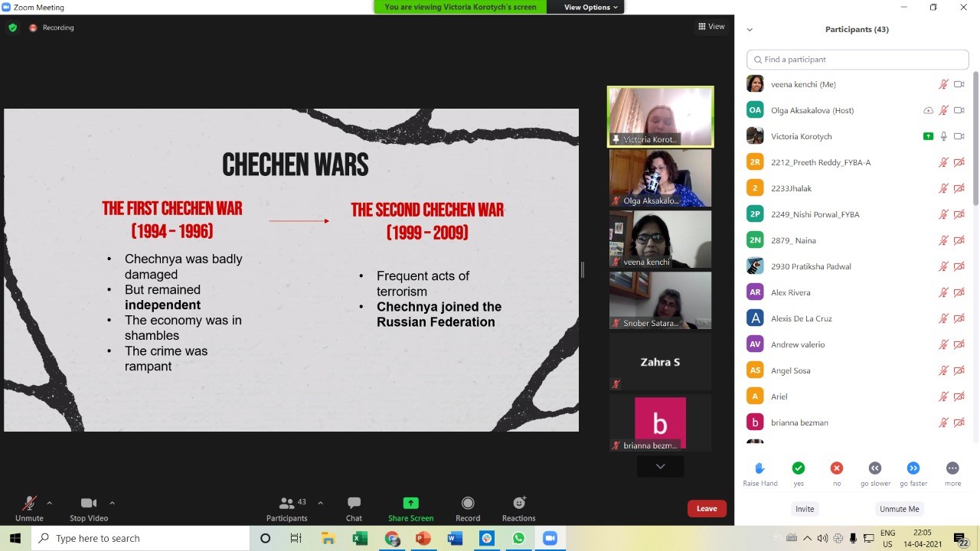Open 'more' feedback options menu
The image size is (980, 551).
coord(952,468)
